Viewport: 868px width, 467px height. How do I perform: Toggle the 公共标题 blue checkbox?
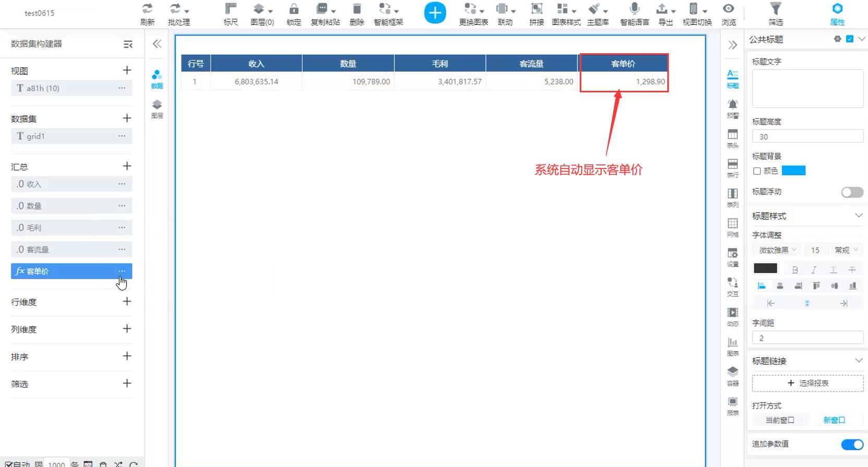coord(850,39)
